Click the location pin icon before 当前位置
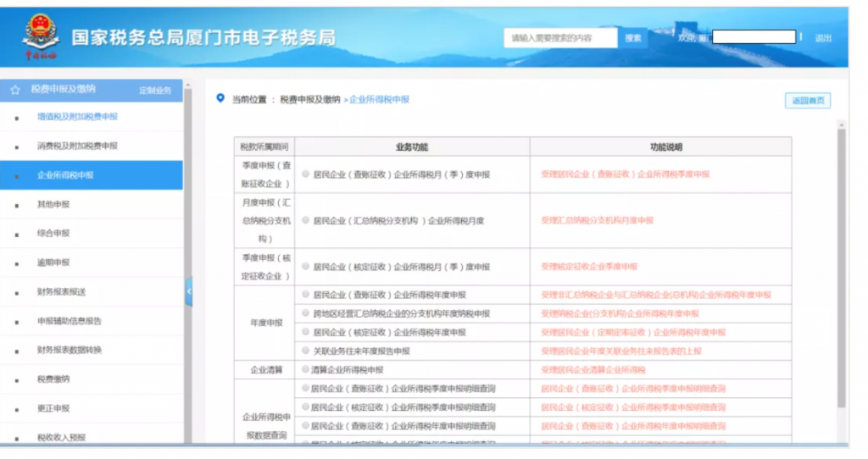The image size is (868, 459). point(220,98)
